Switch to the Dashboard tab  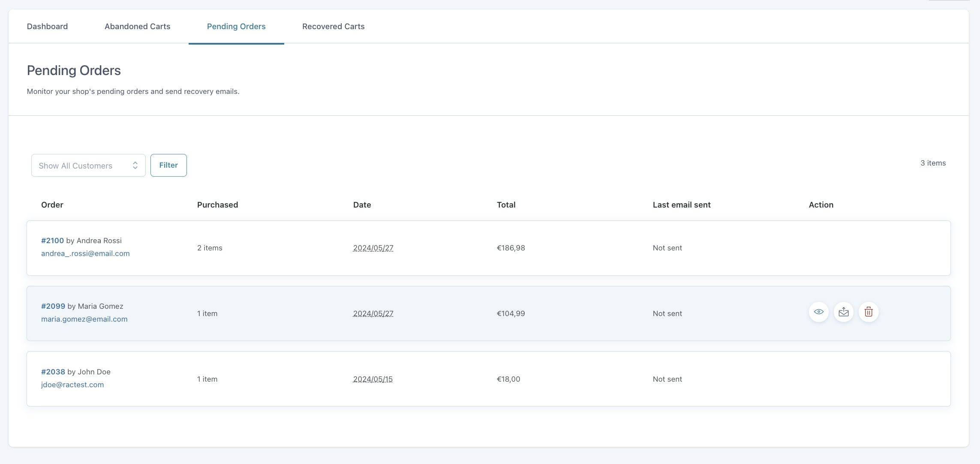(x=47, y=27)
